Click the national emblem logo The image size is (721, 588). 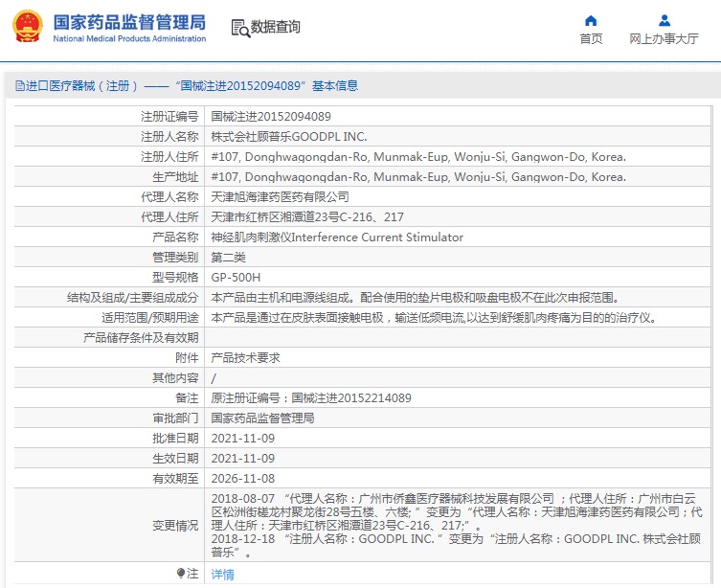coord(28,26)
